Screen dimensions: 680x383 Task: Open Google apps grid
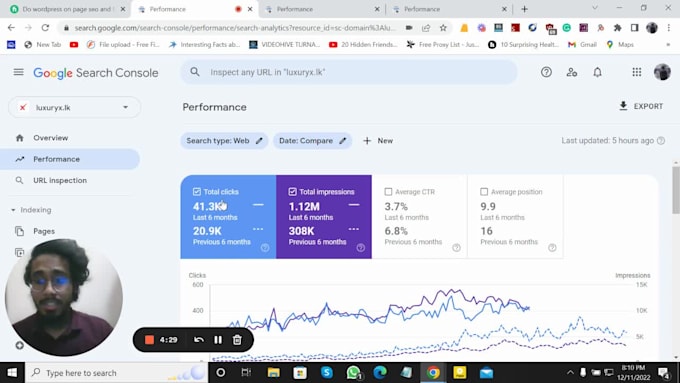[636, 72]
